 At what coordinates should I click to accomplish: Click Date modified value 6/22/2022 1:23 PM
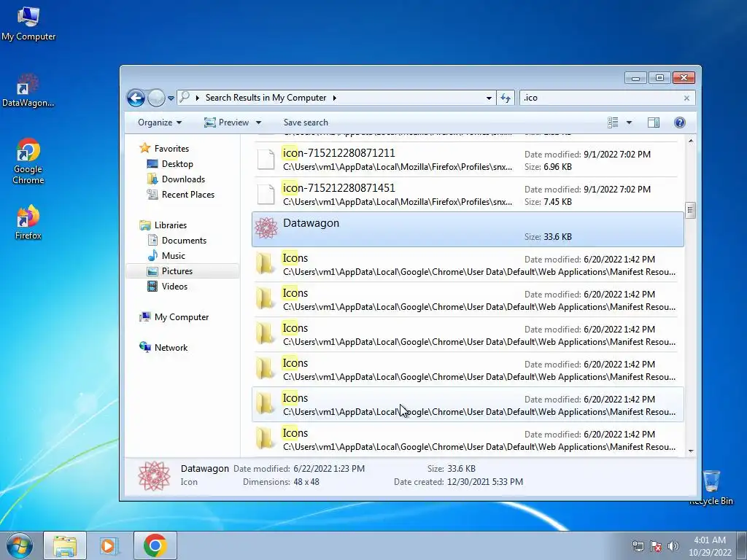[329, 469]
